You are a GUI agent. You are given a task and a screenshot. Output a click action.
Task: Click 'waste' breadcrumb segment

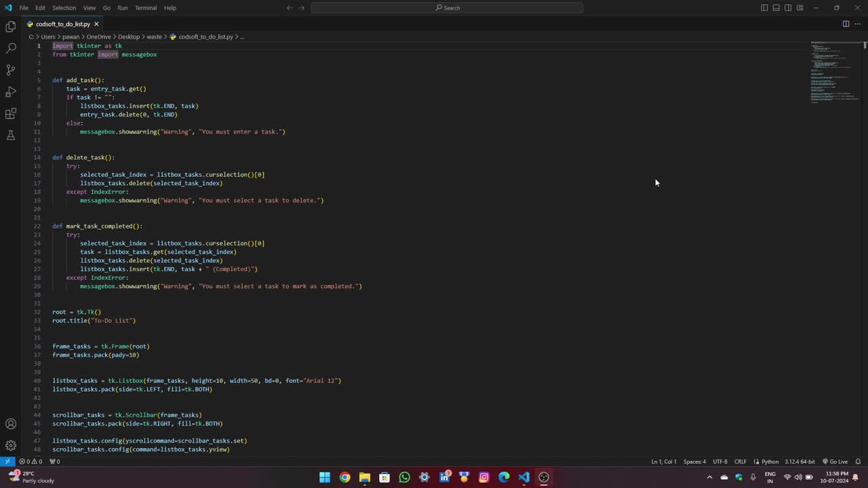tap(154, 37)
